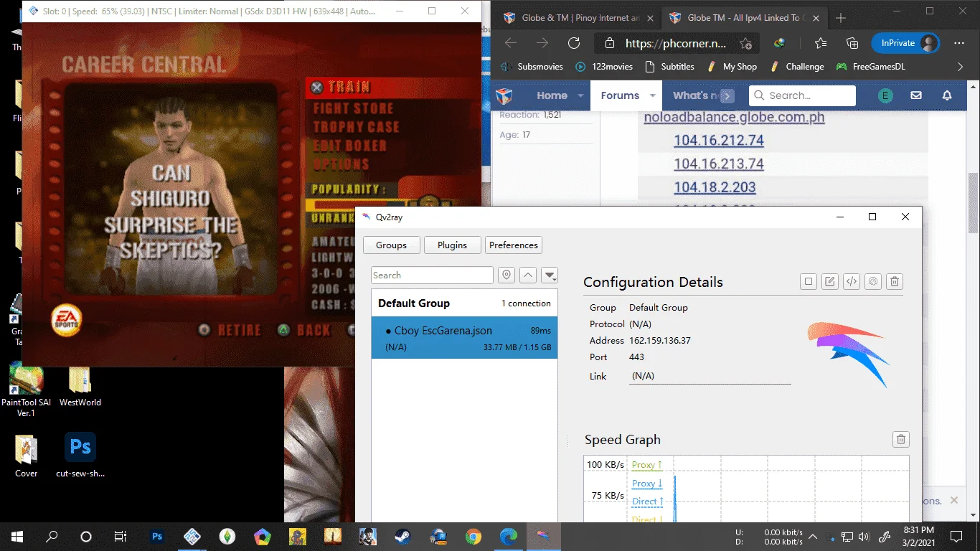Screen dimensions: 980x551
Task: Open the Cover folder on desktop
Action: click(x=26, y=455)
